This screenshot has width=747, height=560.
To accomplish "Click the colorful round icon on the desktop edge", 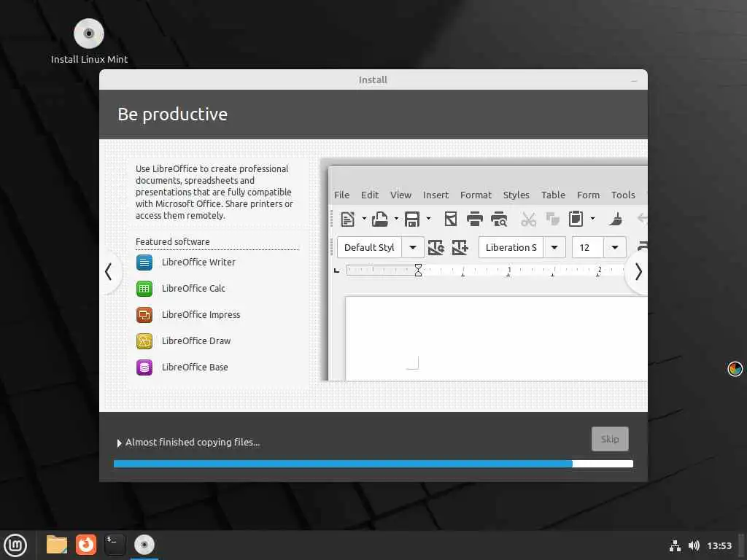I will coord(735,368).
